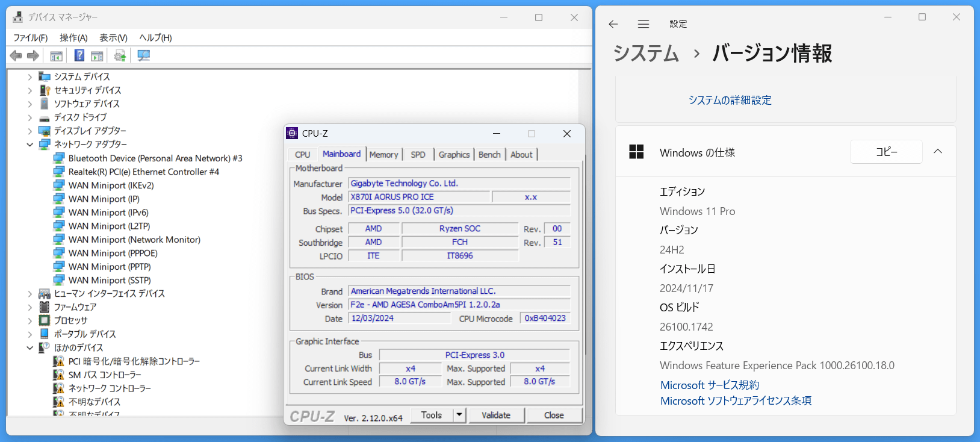Expand the システム デバイス tree node
The height and width of the screenshot is (442, 980).
[x=29, y=77]
